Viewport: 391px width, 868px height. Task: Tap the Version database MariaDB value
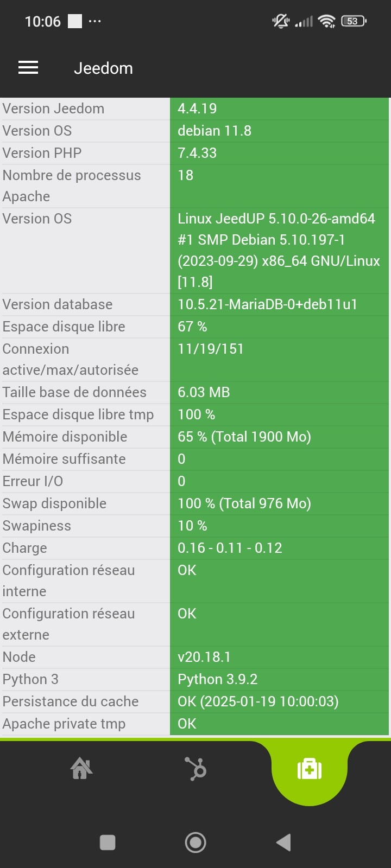coord(279,304)
